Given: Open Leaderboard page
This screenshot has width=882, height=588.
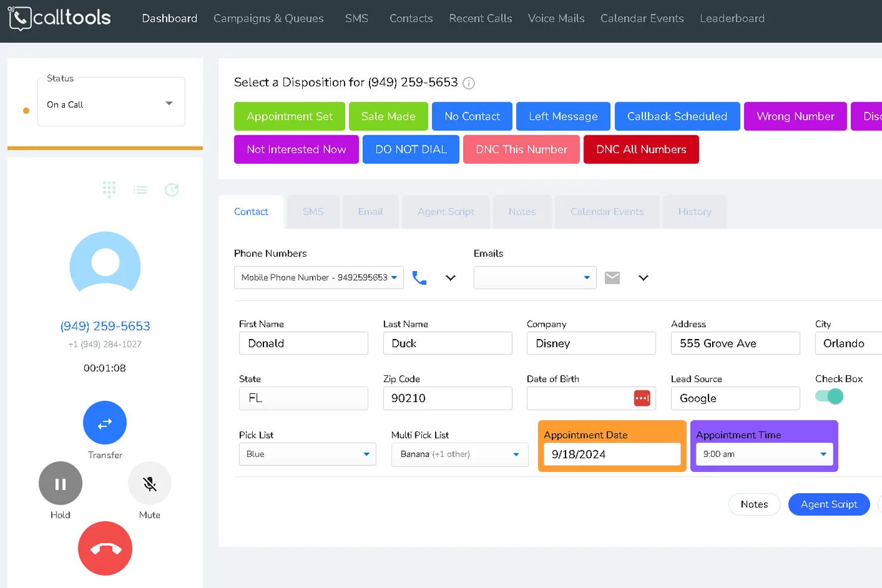Looking at the screenshot, I should point(732,18).
